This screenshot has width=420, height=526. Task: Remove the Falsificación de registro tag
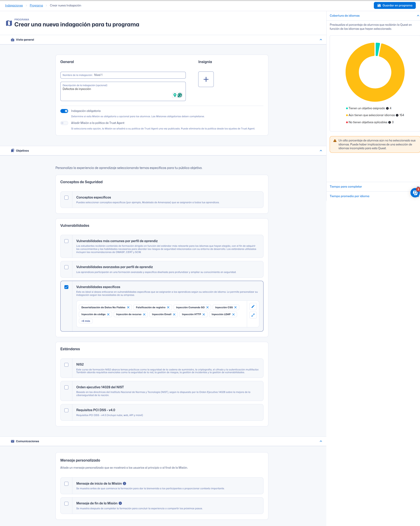[168, 307]
